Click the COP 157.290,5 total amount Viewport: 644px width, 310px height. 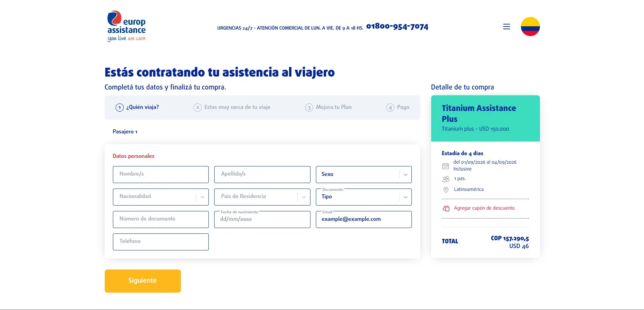(x=510, y=239)
